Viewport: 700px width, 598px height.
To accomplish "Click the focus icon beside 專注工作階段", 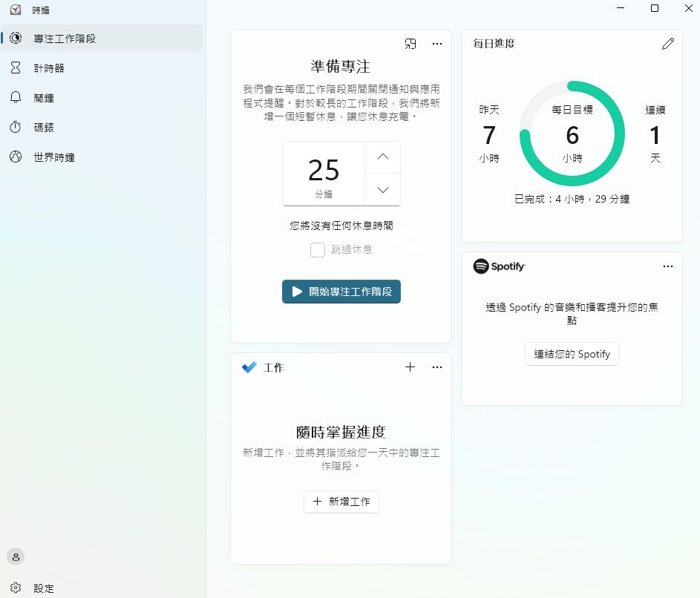I will [16, 38].
